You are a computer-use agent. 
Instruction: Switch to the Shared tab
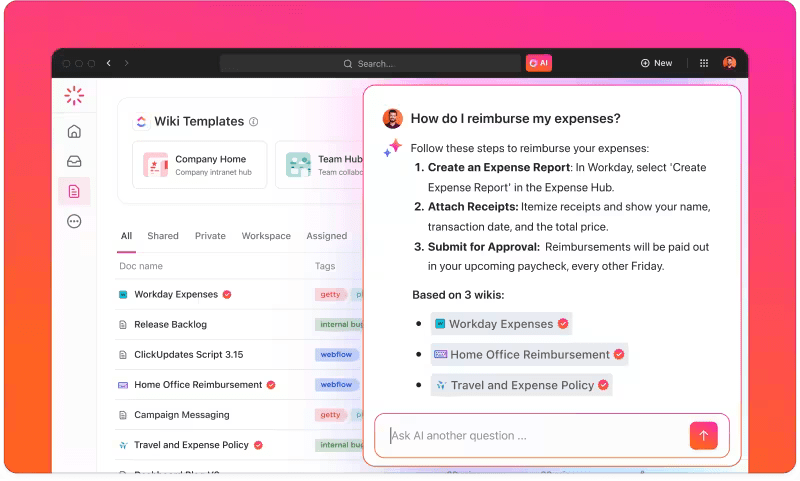tap(163, 236)
